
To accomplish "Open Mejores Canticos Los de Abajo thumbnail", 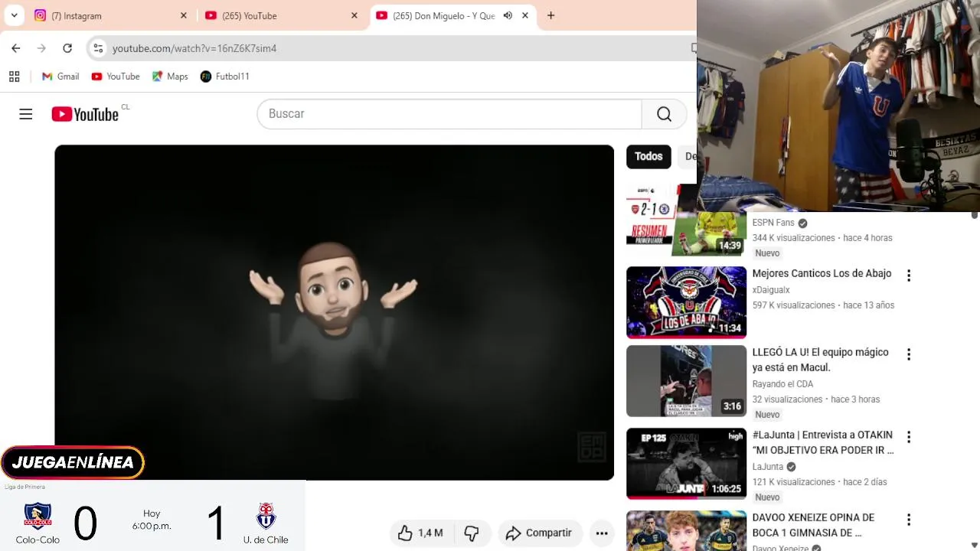I will pos(686,302).
